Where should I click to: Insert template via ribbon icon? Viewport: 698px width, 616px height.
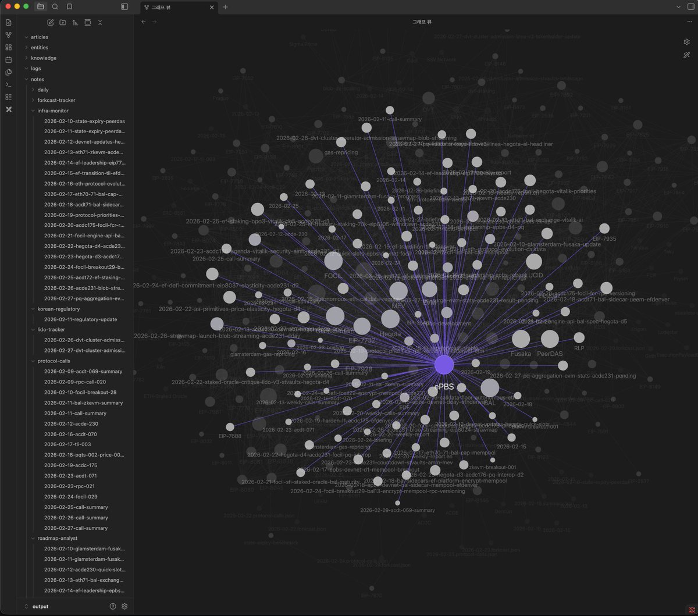pyautogui.click(x=8, y=72)
